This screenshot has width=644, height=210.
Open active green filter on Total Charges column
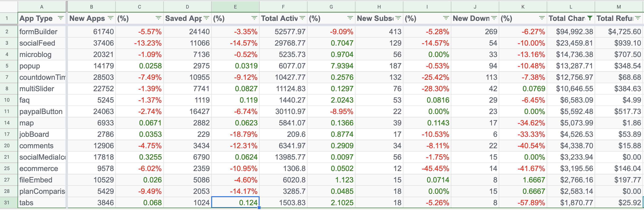(590, 18)
